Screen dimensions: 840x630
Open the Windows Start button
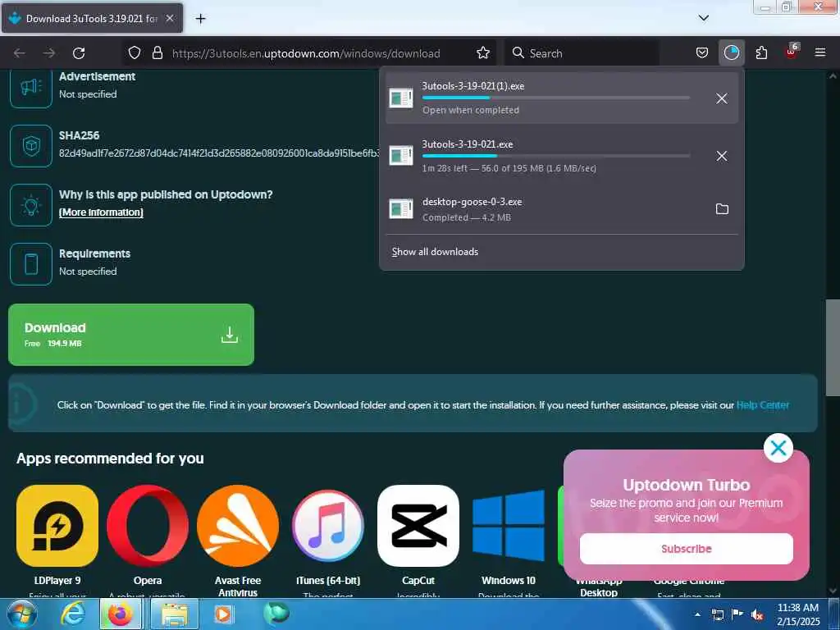(22, 614)
